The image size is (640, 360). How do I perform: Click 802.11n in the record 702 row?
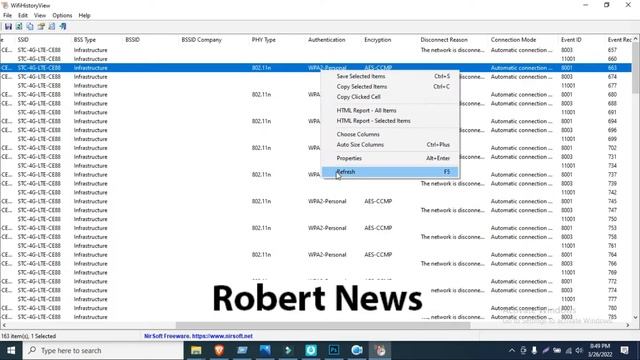tap(261, 148)
